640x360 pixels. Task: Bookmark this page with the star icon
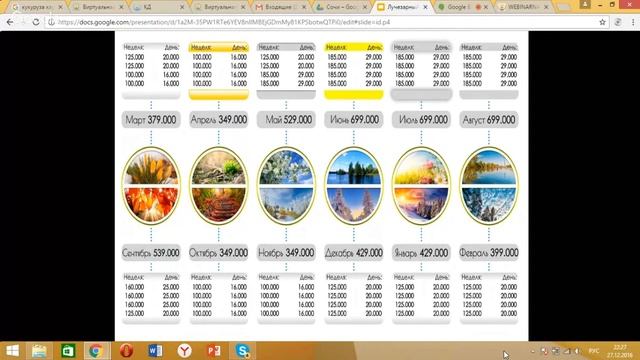click(x=602, y=22)
